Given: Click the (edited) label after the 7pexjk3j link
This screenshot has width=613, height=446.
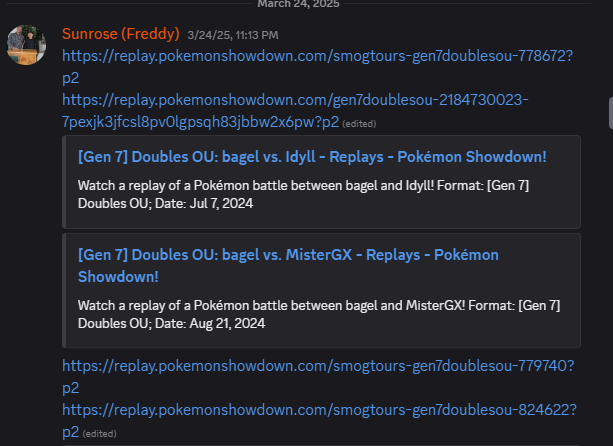Looking at the screenshot, I should (359, 124).
